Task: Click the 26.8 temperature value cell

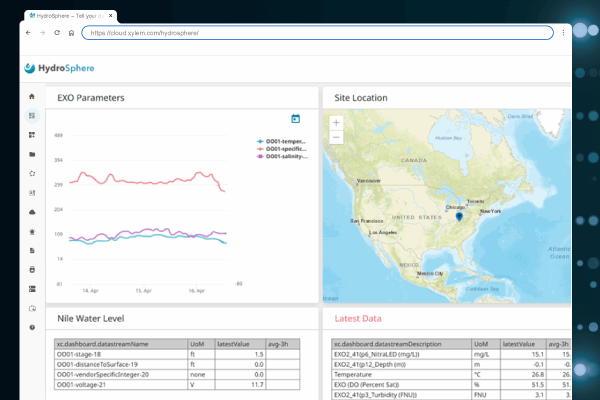Action: pos(523,374)
